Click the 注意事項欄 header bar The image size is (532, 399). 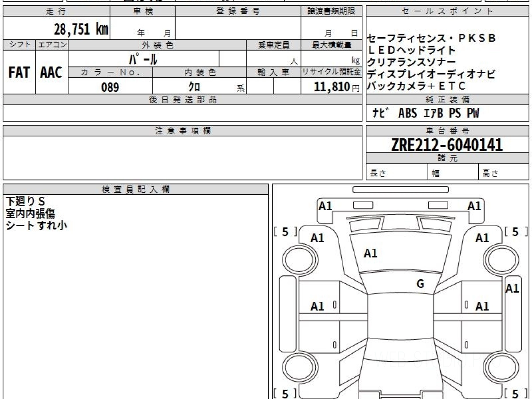point(182,131)
